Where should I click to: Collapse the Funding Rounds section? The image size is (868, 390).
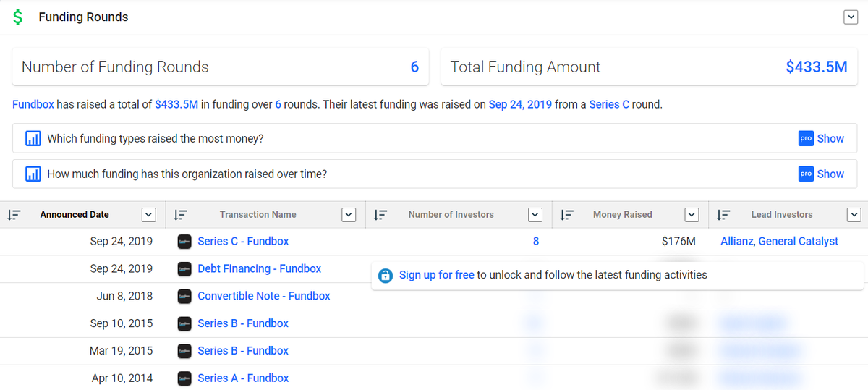(x=851, y=17)
